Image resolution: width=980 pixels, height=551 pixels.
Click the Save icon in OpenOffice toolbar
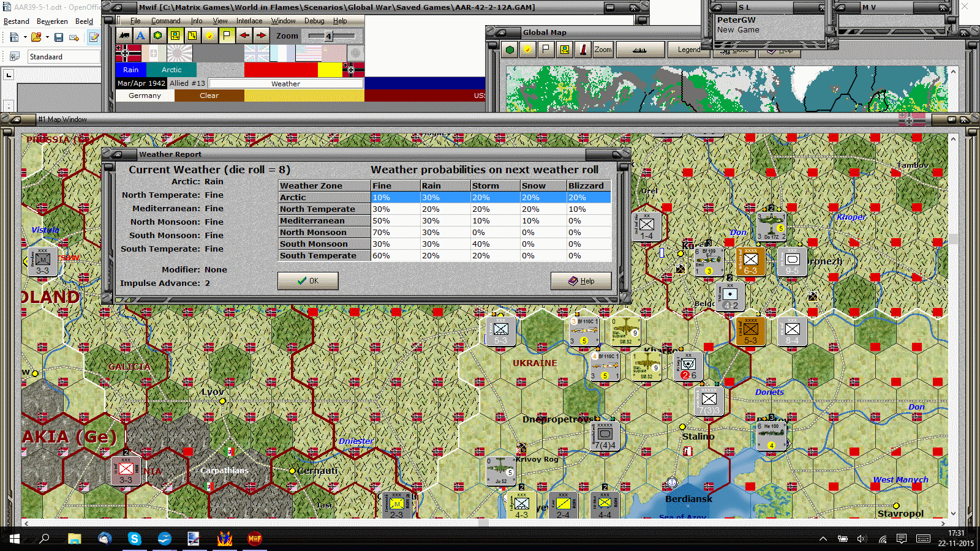coord(59,37)
